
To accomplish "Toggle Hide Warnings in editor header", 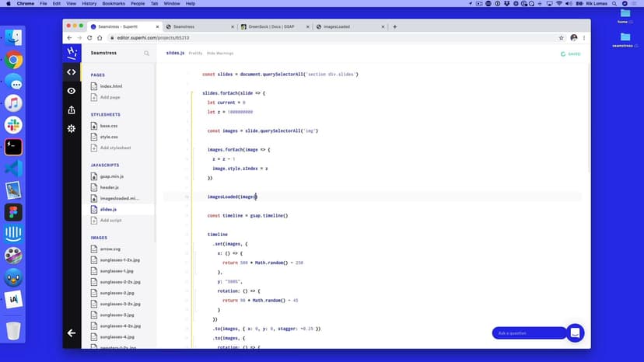I will (x=222, y=54).
